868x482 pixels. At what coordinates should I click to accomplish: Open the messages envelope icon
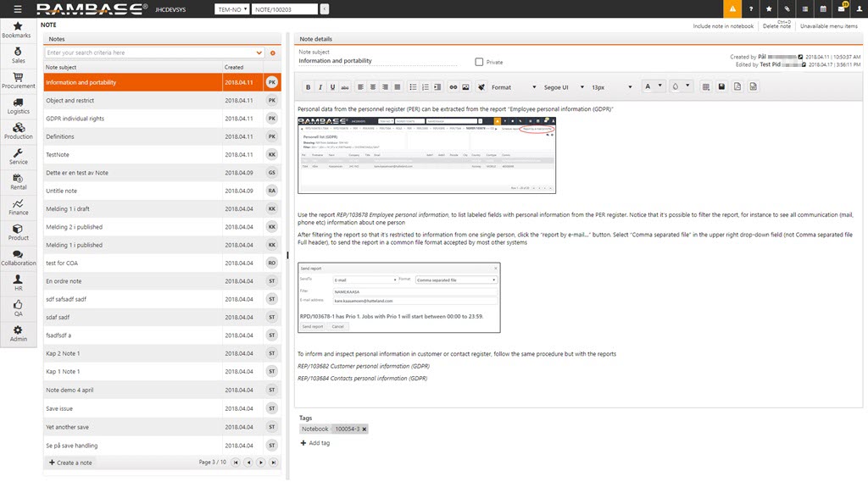843,9
